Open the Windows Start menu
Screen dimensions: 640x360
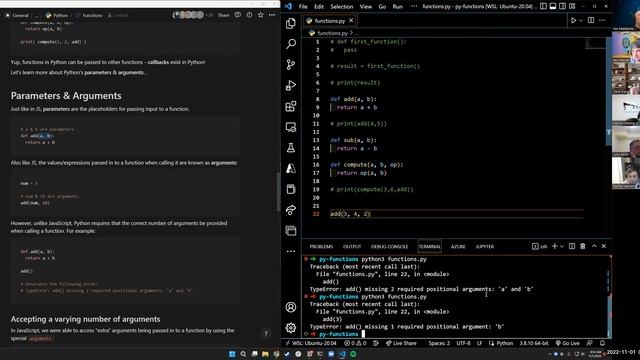pyautogui.click(x=232, y=354)
